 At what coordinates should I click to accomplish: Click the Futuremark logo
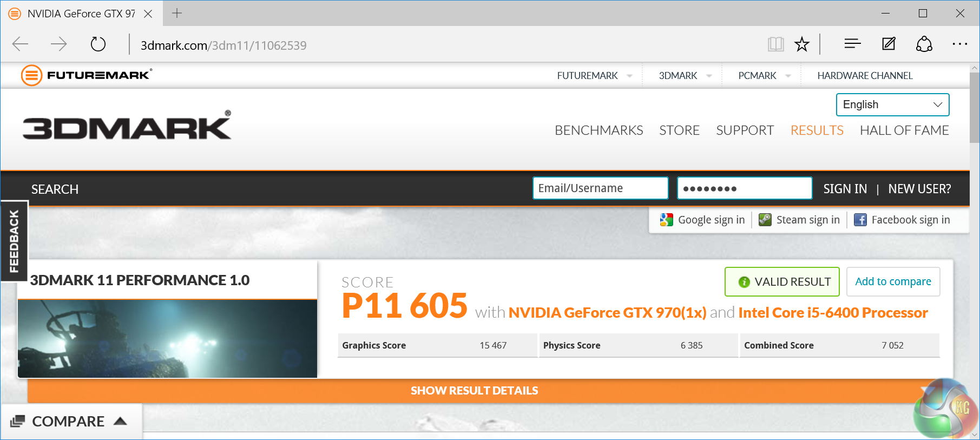[87, 75]
